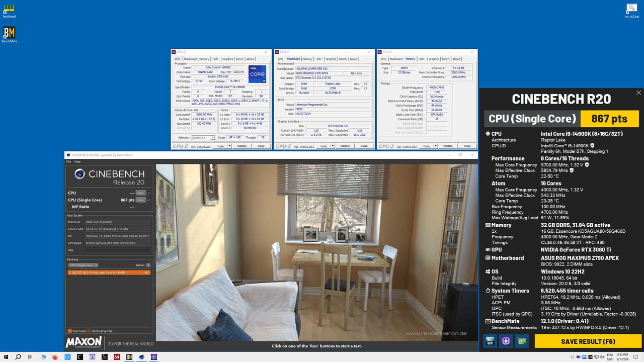Open the TestMem5 desktop shortcut
The height and width of the screenshot is (362, 644).
coord(9,11)
